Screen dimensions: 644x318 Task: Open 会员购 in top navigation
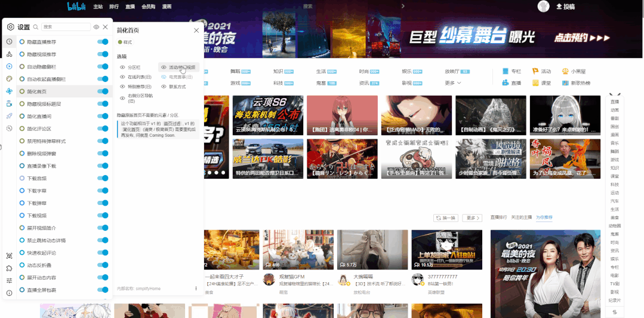point(148,7)
